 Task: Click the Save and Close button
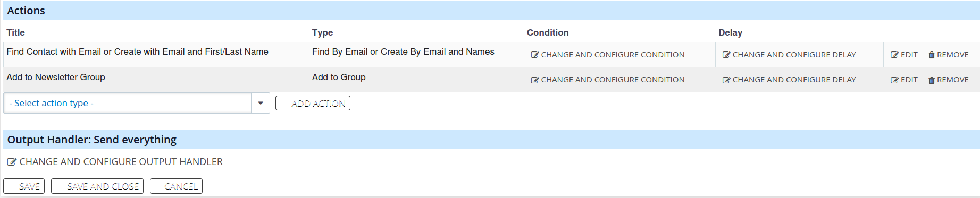pos(97,186)
